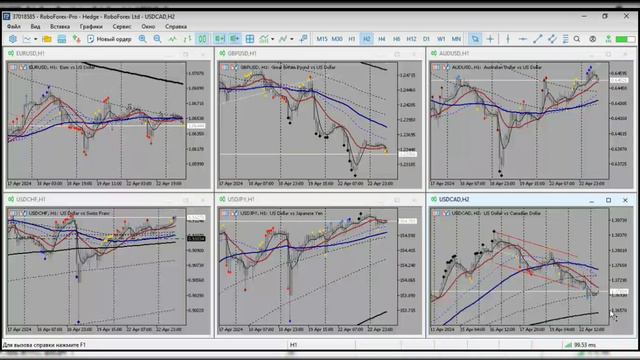The width and height of the screenshot is (640, 360).
Task: Select the W1 timeframe button
Action: (441, 39)
